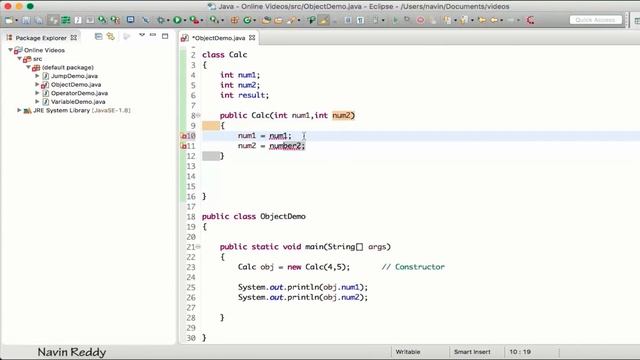Collapse the src folder
The width and height of the screenshot is (640, 360).
click(19, 59)
